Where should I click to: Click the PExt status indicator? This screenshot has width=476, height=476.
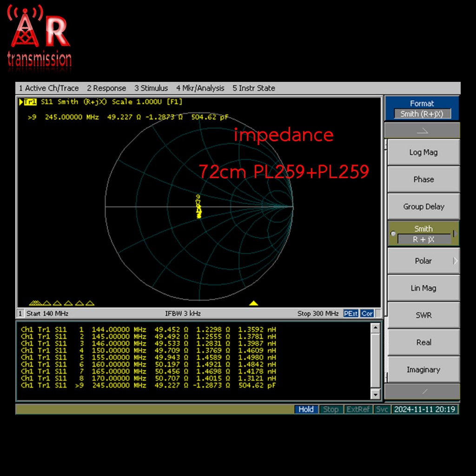350,313
